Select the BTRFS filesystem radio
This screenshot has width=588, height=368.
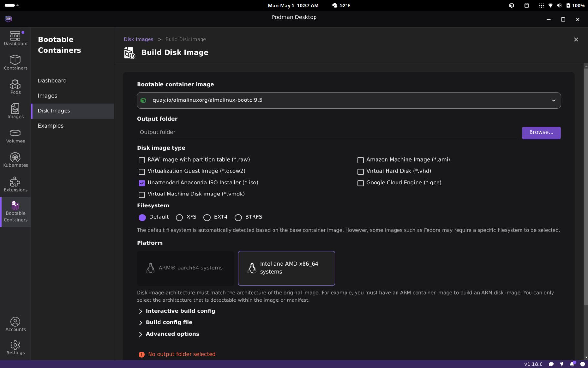click(x=238, y=217)
